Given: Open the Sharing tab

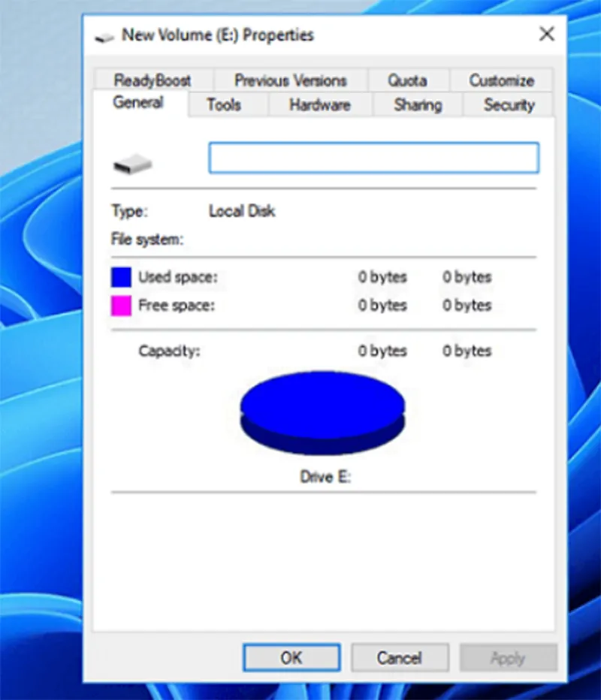Looking at the screenshot, I should coord(418,105).
